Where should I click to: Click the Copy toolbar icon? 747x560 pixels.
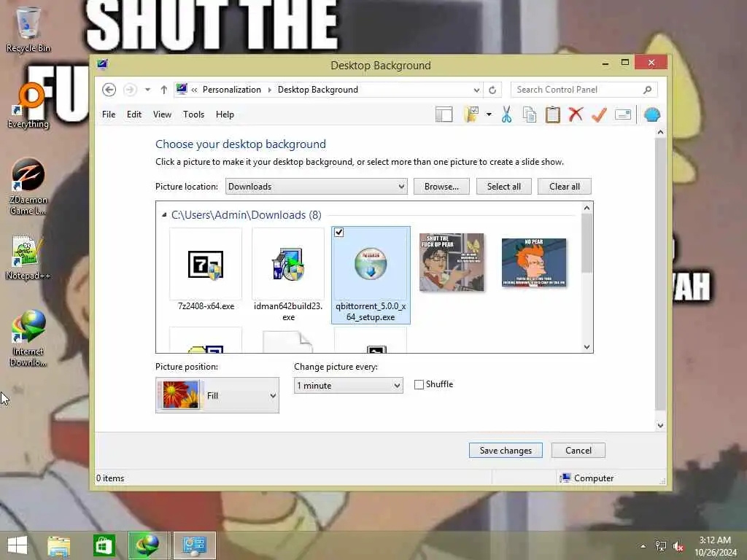(530, 114)
